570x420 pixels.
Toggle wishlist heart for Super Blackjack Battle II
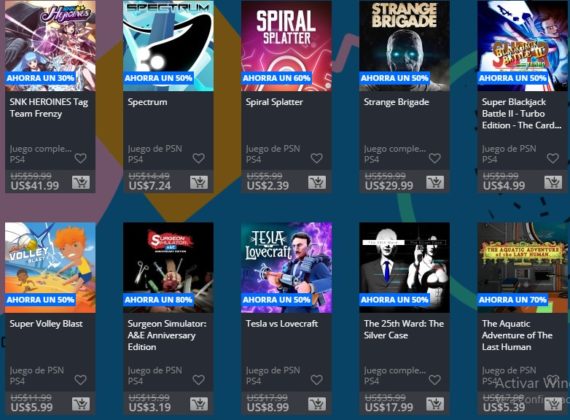tap(553, 158)
